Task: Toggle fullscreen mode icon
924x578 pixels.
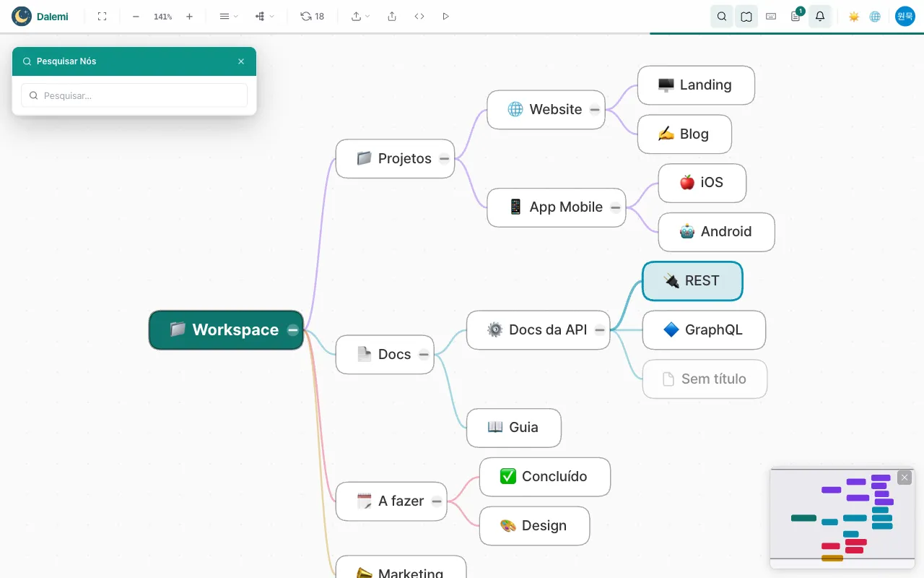Action: coord(102,16)
